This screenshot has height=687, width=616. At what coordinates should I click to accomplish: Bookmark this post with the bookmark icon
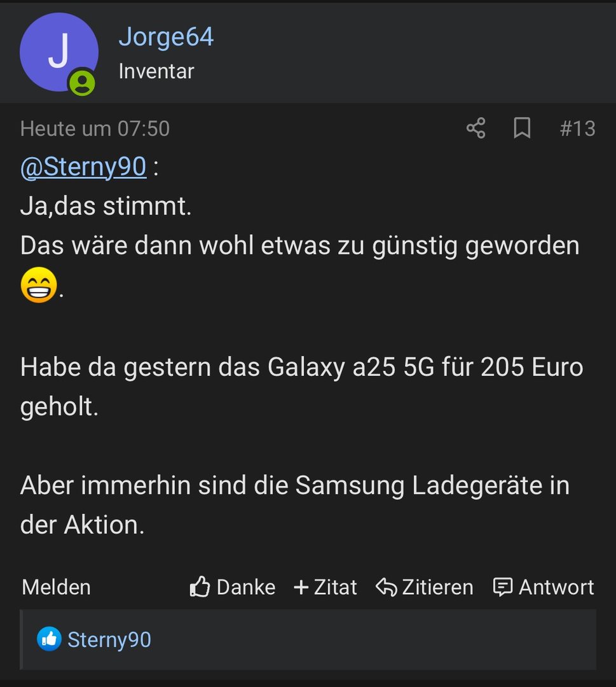[x=522, y=128]
